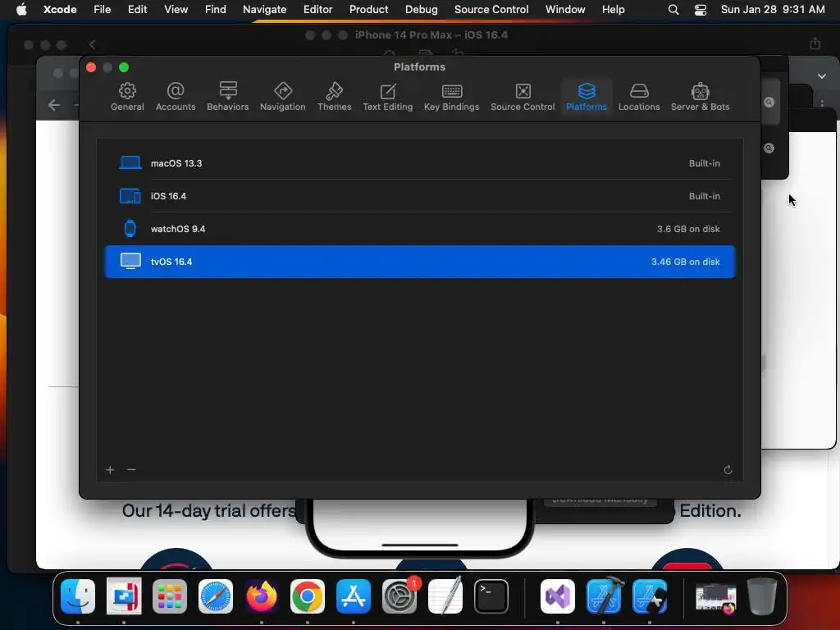The image size is (840, 630).
Task: Open the Xcode menu in menu bar
Action: coord(60,10)
